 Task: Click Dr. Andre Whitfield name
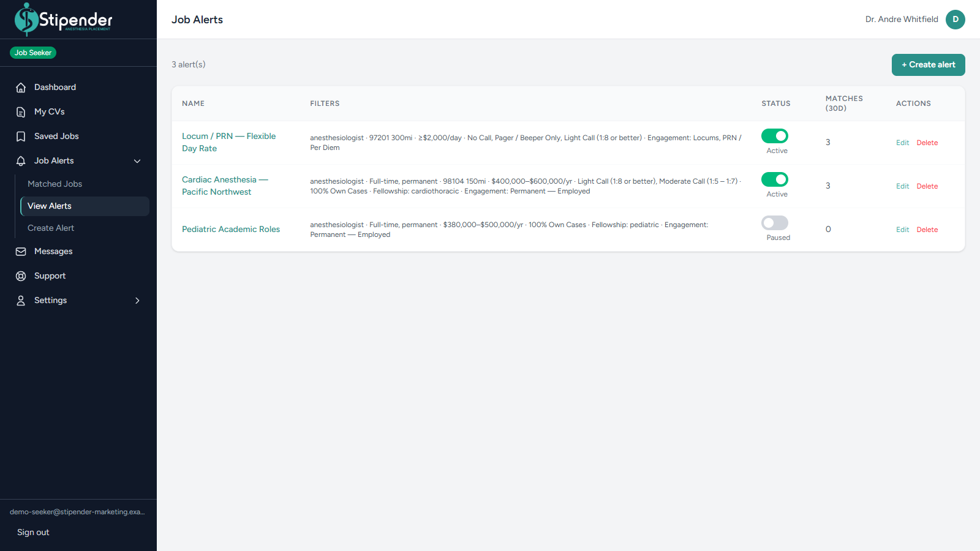pos(902,20)
